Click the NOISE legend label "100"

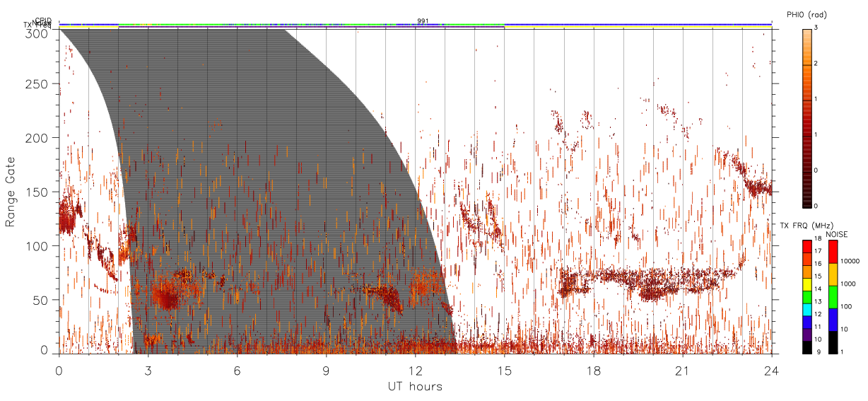coord(846,306)
